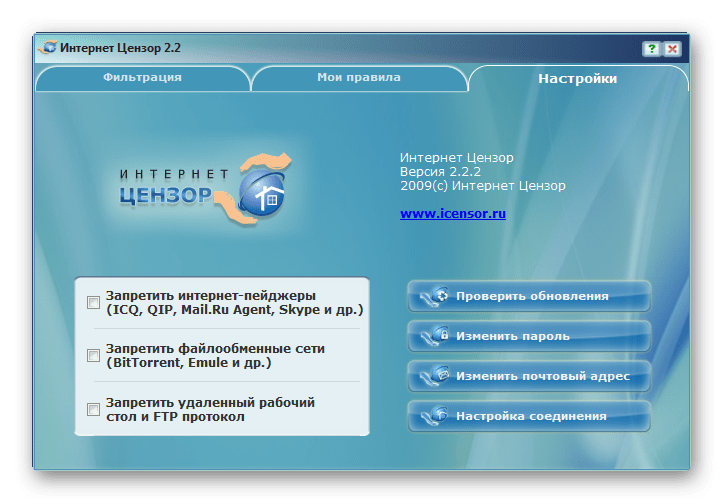Toggle Запретить файлообменные сети checkbox
This screenshot has height=504, width=724.
coord(93,355)
